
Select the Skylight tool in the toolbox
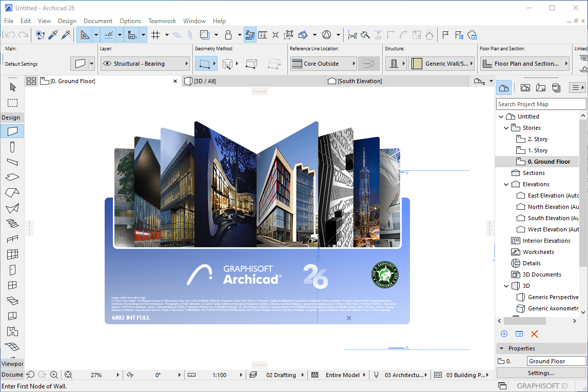tap(12, 301)
